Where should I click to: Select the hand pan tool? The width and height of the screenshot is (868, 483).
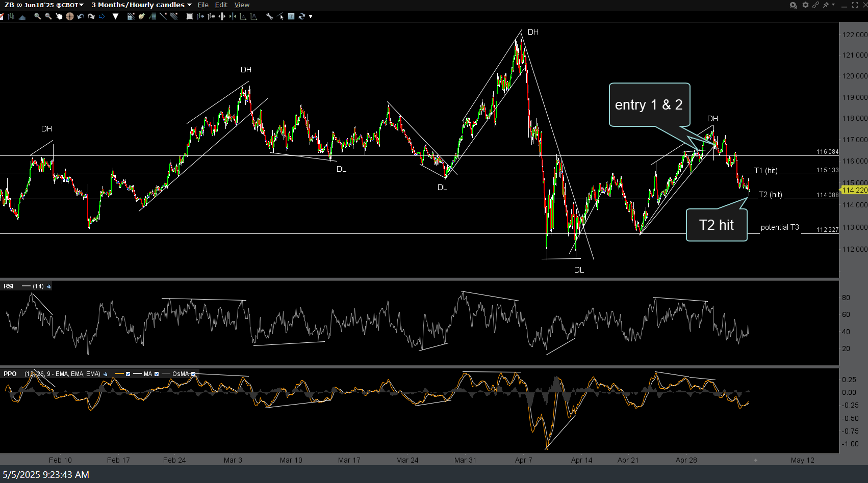coord(59,16)
